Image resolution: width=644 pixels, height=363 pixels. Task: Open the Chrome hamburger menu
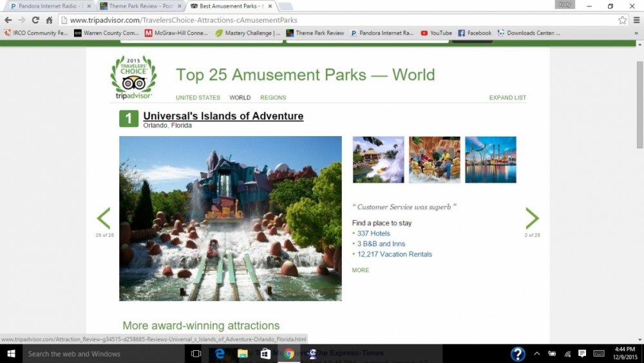[636, 20]
